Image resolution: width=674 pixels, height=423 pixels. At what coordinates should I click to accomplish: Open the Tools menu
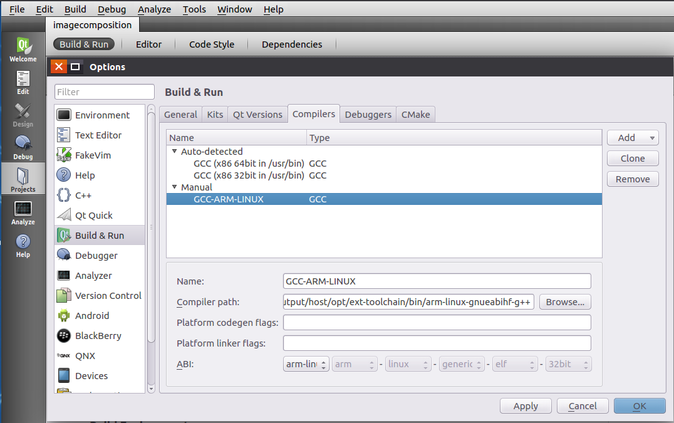(195, 9)
